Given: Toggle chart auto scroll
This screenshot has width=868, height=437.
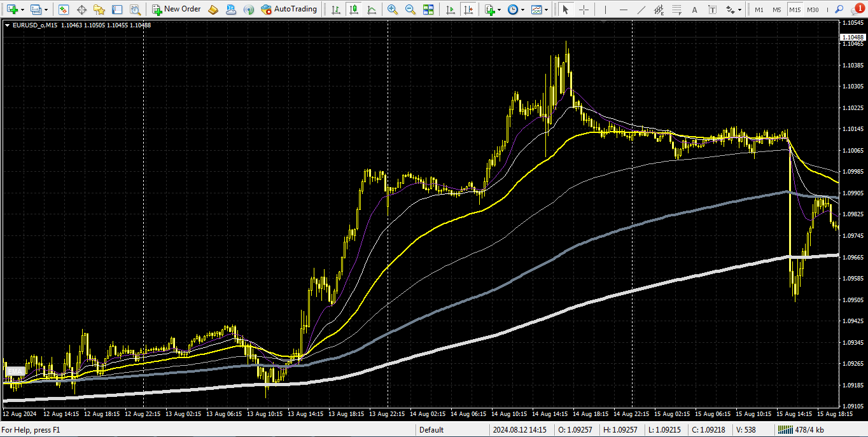Looking at the screenshot, I should pyautogui.click(x=451, y=10).
